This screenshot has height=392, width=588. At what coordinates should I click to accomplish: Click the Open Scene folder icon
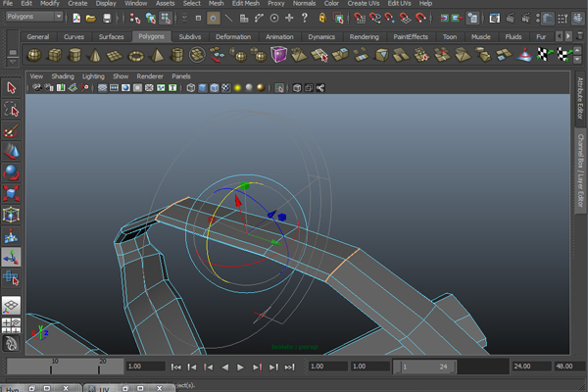pyautogui.click(x=91, y=18)
